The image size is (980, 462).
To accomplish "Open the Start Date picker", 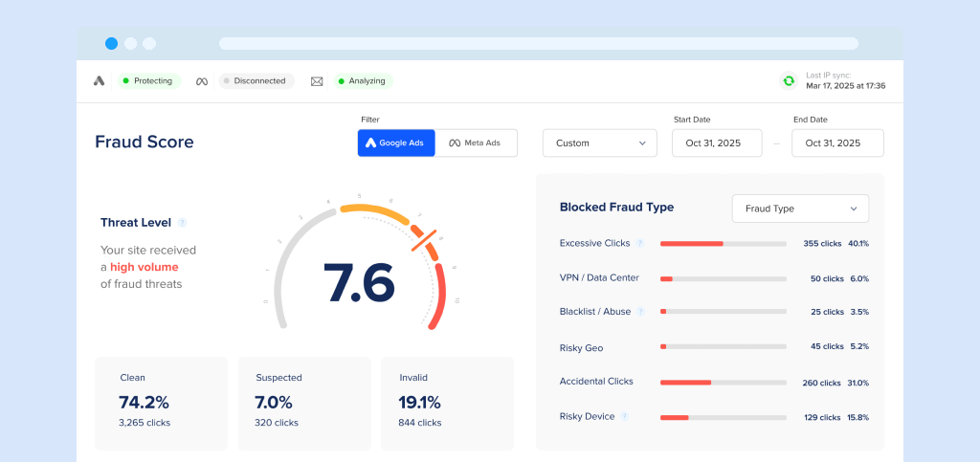I will (x=717, y=143).
